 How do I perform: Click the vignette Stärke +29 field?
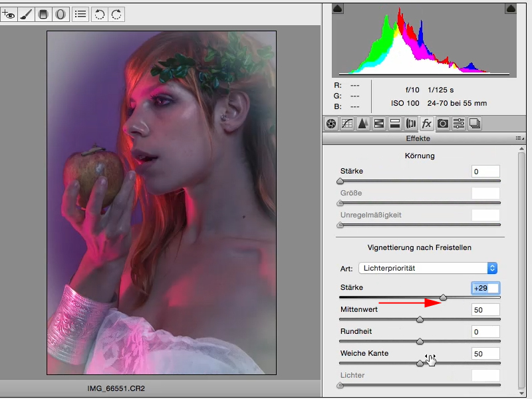point(485,288)
